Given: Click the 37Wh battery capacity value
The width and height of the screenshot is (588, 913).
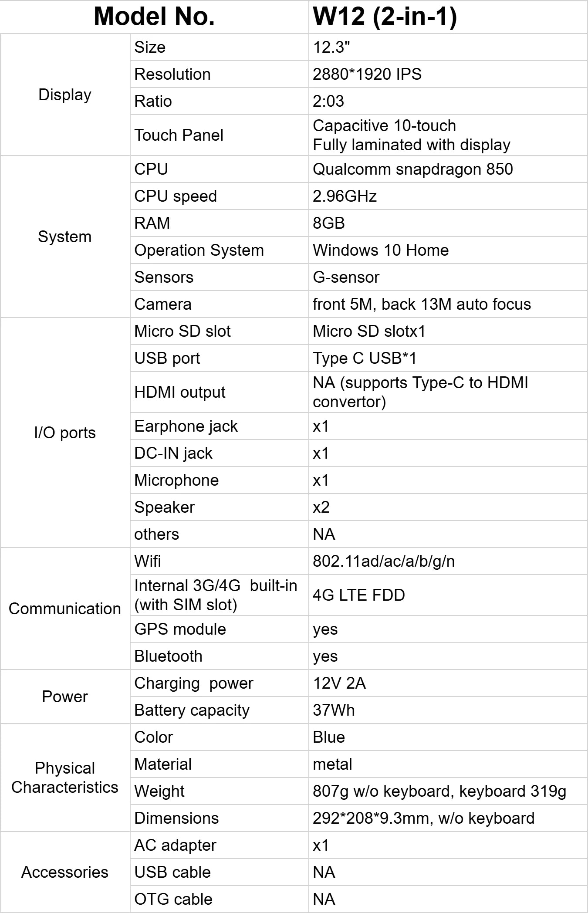Looking at the screenshot, I should (x=334, y=710).
